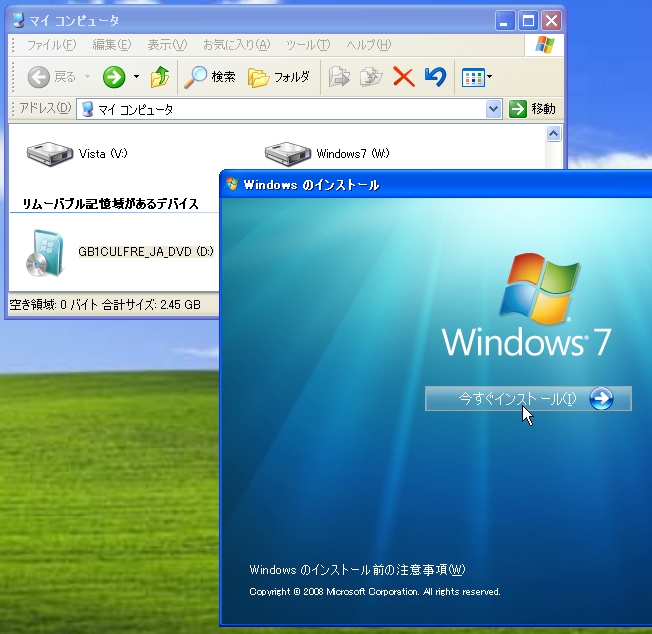
Task: Click the green Forward arrow button
Action: (x=114, y=77)
